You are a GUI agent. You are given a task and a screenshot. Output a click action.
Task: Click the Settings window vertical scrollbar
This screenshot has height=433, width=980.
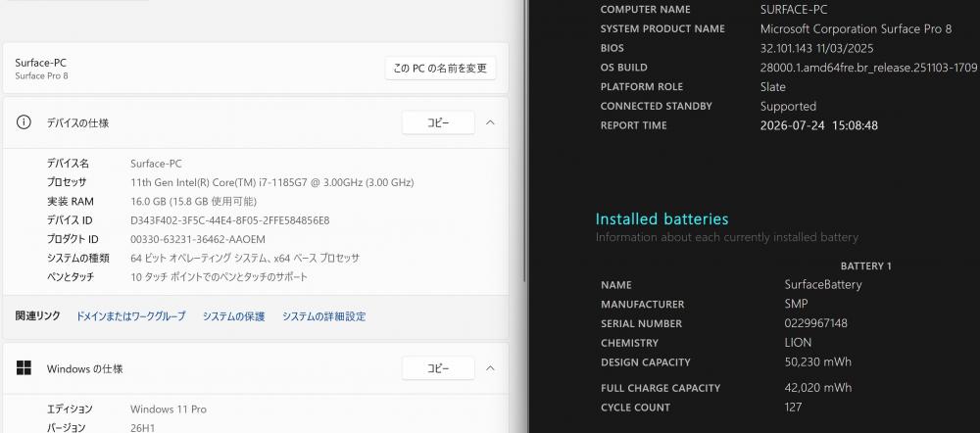523,141
